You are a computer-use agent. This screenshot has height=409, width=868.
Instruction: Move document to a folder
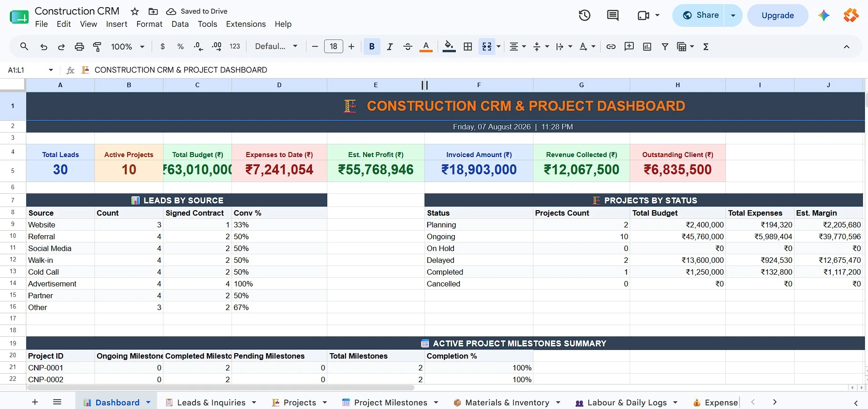point(153,11)
